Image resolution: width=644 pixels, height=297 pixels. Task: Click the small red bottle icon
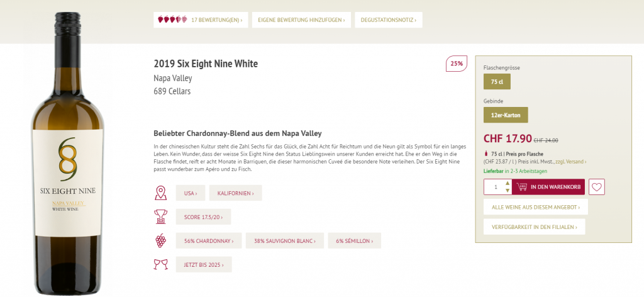486,154
